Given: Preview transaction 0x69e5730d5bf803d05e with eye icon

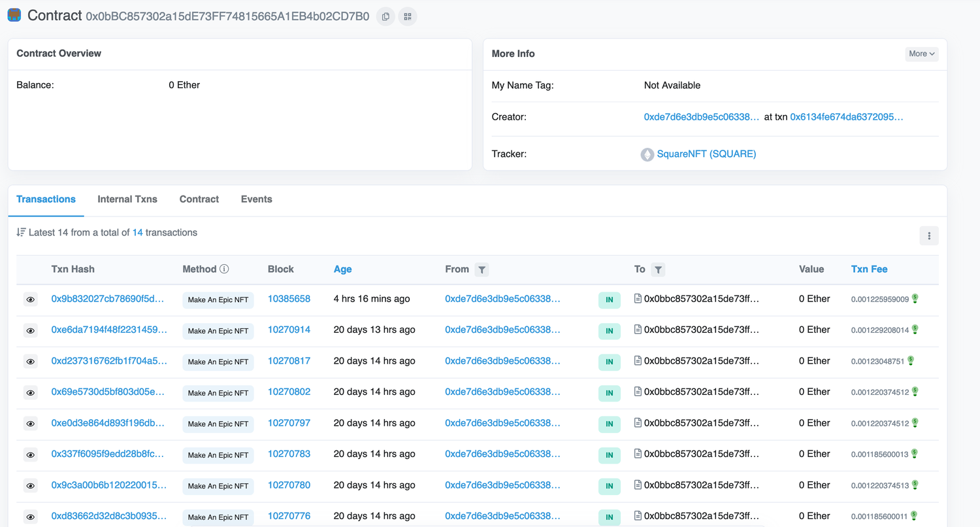Looking at the screenshot, I should click(x=30, y=392).
